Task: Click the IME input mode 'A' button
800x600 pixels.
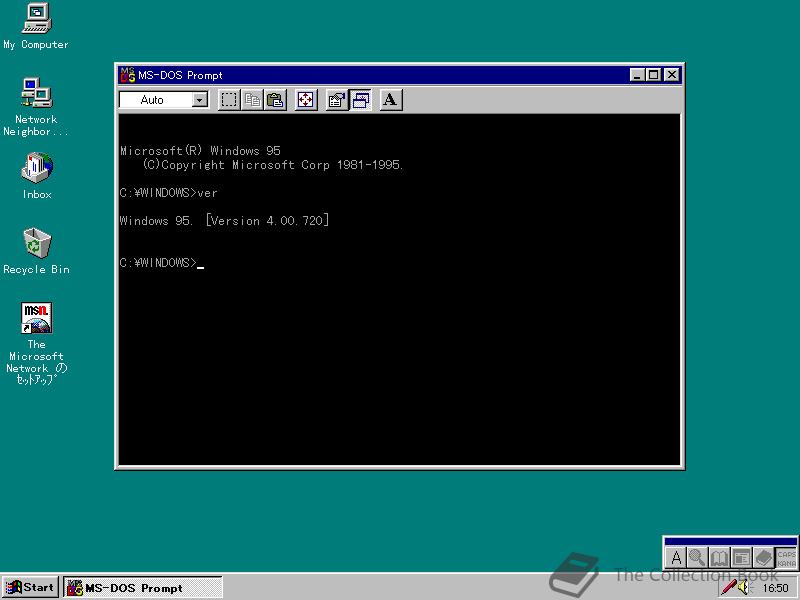Action: point(676,557)
